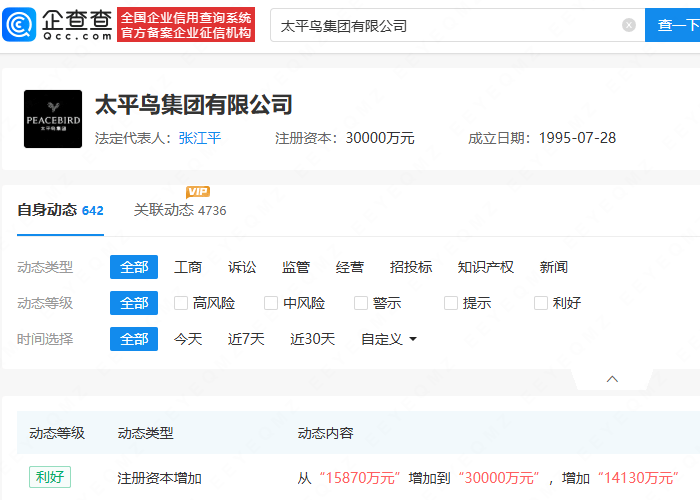Image resolution: width=700 pixels, height=500 pixels.
Task: Open the PEACEBIRD company logo thumbnail
Action: coord(53,119)
